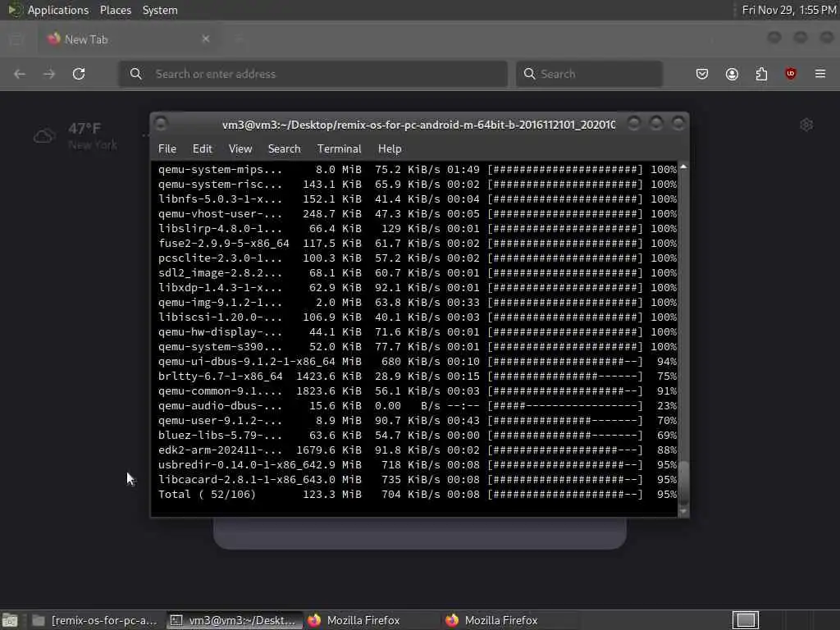Screen dimensions: 840x630
Task: Click the show desktop icon in the taskbar
Action: coord(10,620)
